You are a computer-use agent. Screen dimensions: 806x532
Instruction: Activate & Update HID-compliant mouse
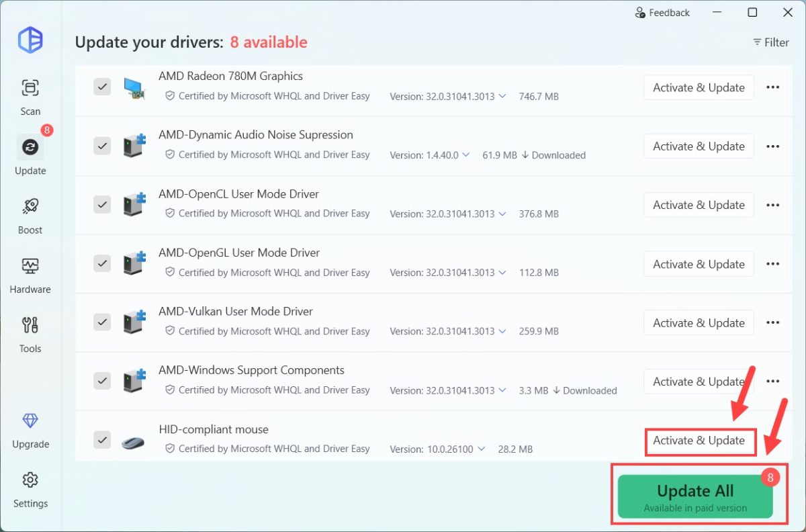coord(699,441)
